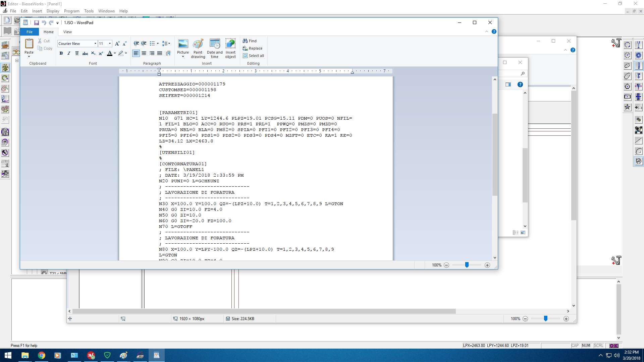The width and height of the screenshot is (644, 362).
Task: Click the straight line tool icon in right toolbar
Action: [x=638, y=140]
